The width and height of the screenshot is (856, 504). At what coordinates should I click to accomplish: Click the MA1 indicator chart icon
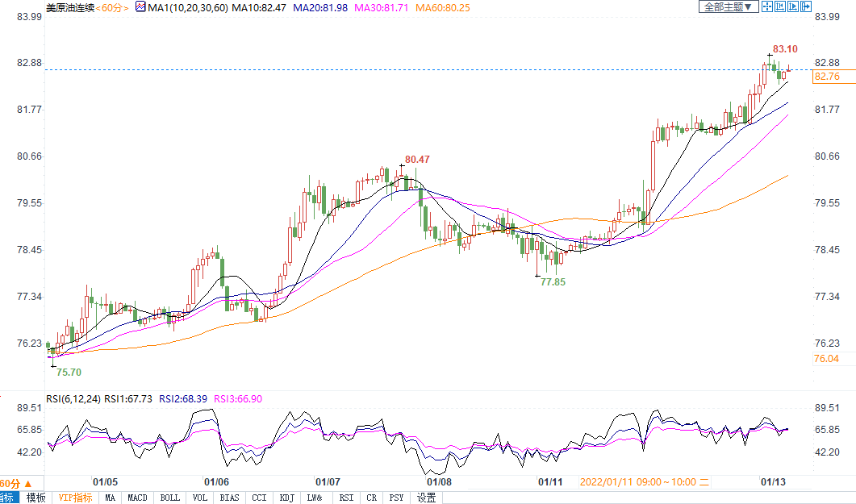pos(140,7)
